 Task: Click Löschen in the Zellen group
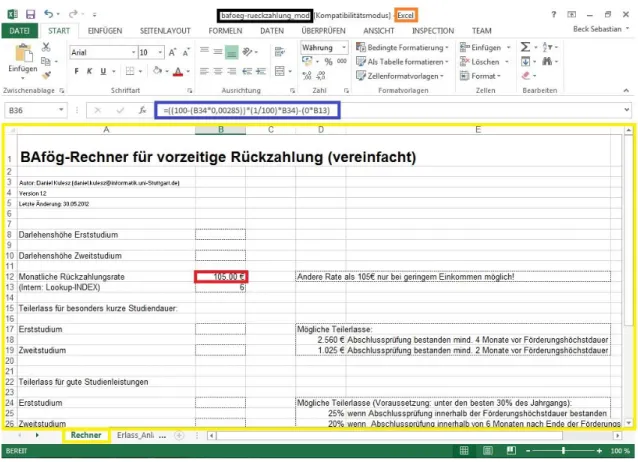pyautogui.click(x=484, y=61)
